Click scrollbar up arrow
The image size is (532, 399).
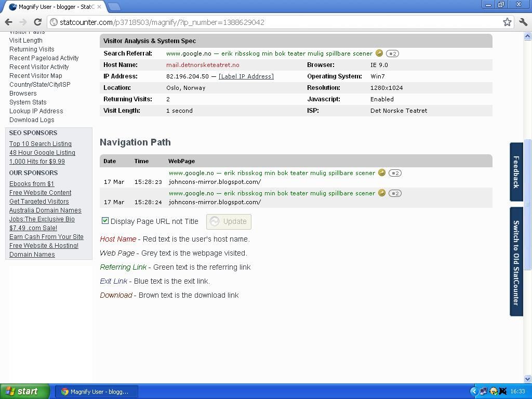[x=528, y=36]
